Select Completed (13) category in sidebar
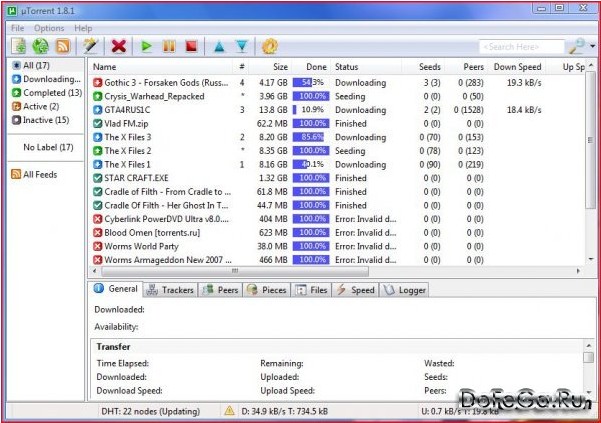The height and width of the screenshot is (423, 601). point(46,93)
